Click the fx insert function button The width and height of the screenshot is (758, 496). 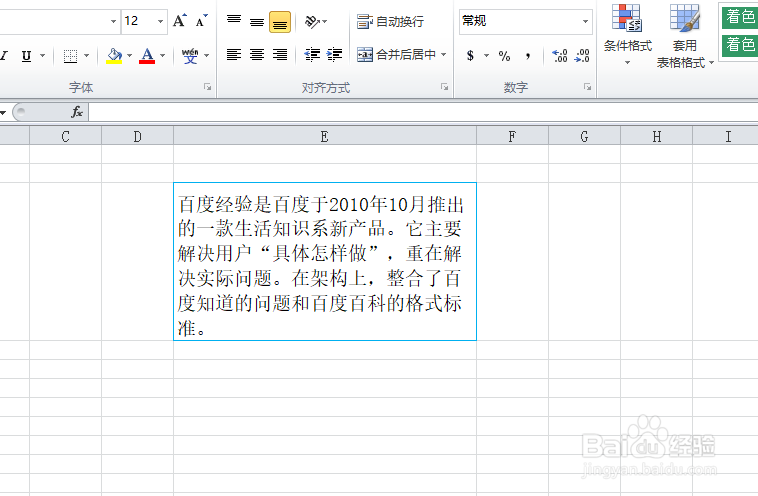[x=77, y=112]
